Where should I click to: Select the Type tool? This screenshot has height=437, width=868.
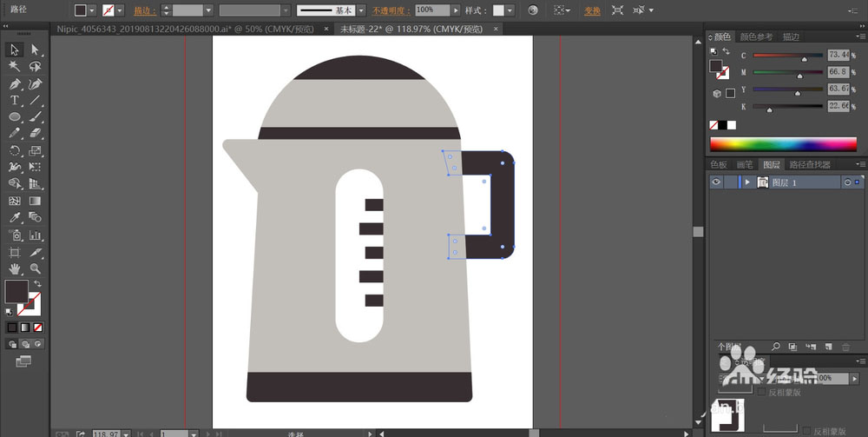[x=15, y=100]
